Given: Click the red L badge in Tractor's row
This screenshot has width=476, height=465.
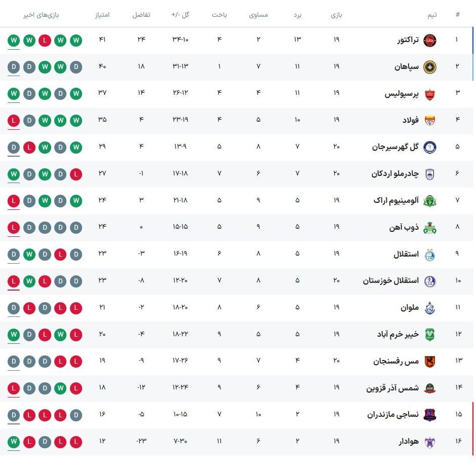Looking at the screenshot, I should pyautogui.click(x=45, y=40).
